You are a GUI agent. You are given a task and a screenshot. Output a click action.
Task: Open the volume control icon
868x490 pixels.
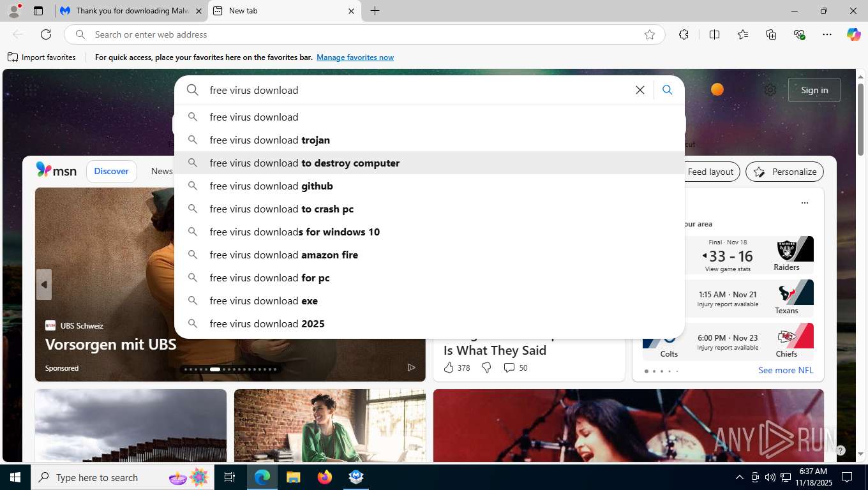coord(770,477)
